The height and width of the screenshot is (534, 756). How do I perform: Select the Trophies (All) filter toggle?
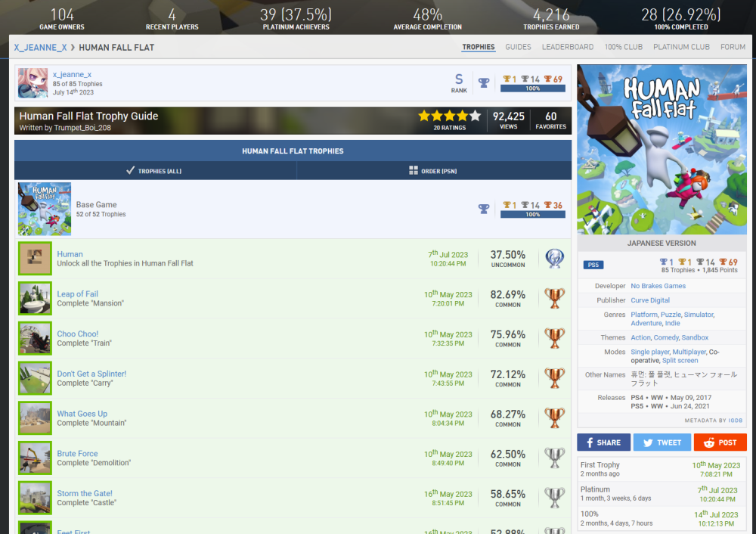[x=155, y=171]
